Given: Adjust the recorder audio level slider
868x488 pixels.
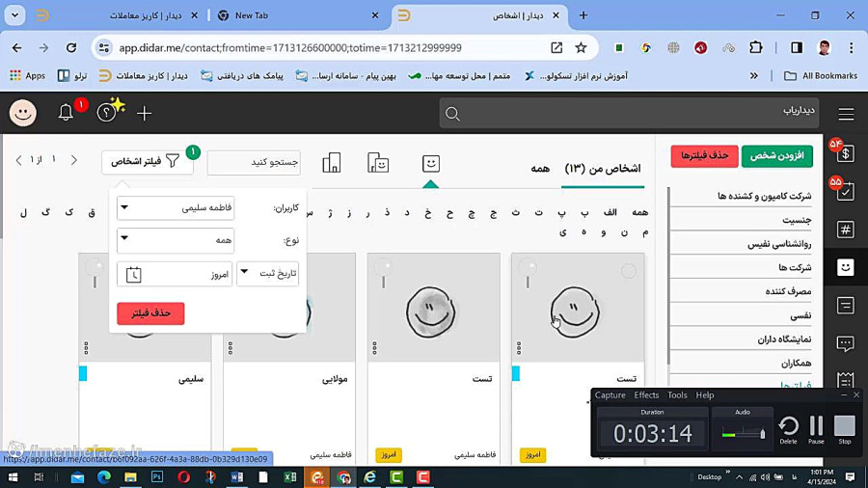Looking at the screenshot, I should click(744, 434).
